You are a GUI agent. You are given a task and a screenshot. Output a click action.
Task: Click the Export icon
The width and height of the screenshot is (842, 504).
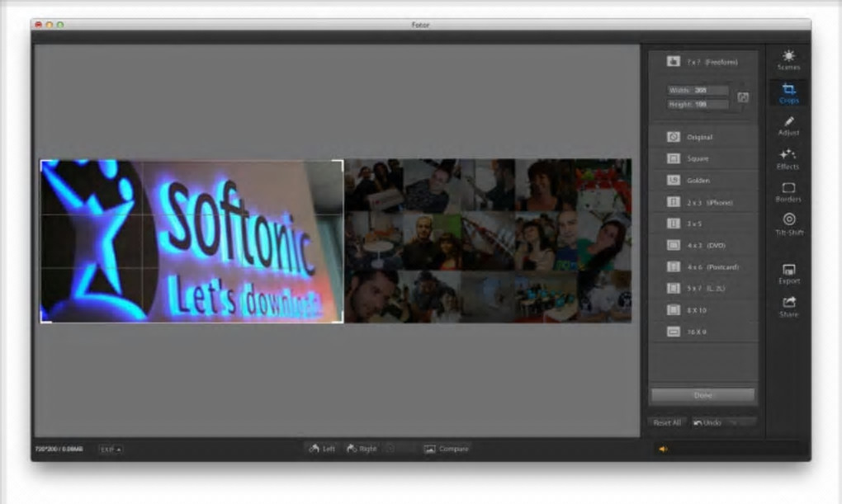(x=789, y=275)
